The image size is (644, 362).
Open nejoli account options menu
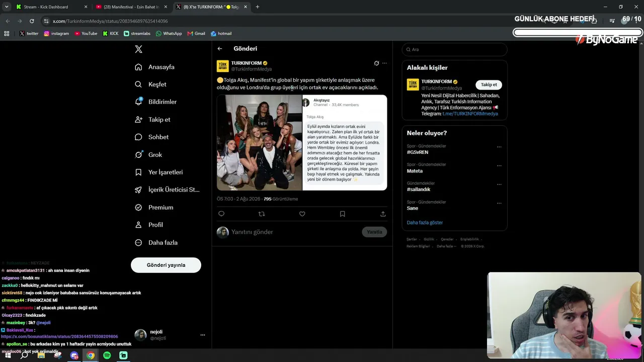coord(203,335)
